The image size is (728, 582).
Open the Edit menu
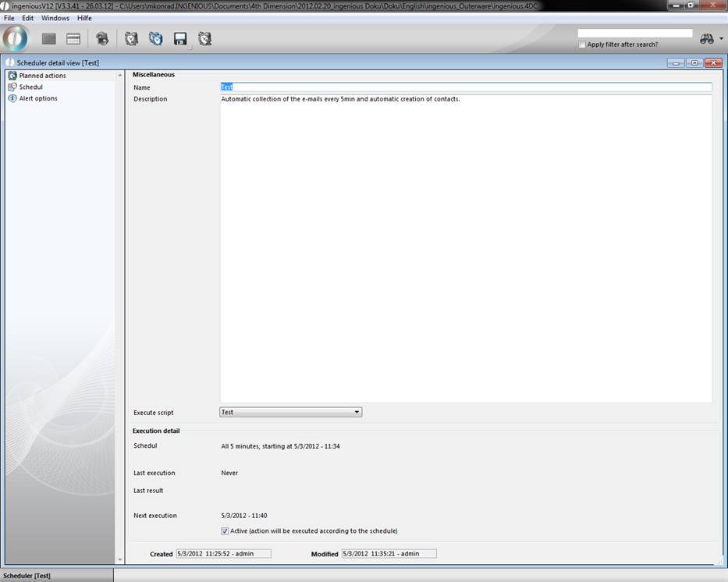coord(27,18)
